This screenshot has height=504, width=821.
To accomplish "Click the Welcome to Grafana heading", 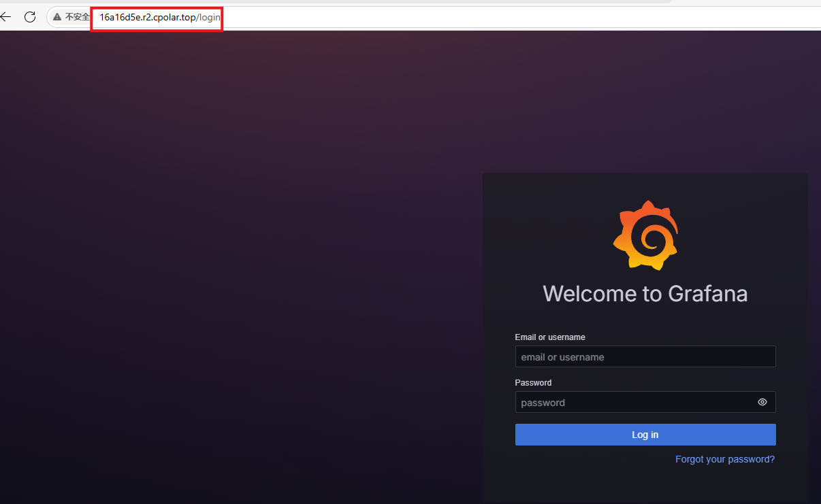I will (645, 294).
